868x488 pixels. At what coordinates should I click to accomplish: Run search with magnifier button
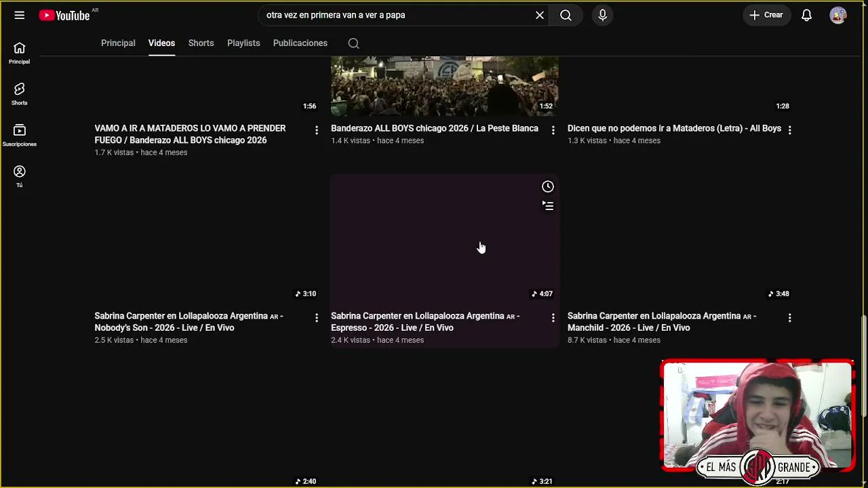tap(566, 15)
